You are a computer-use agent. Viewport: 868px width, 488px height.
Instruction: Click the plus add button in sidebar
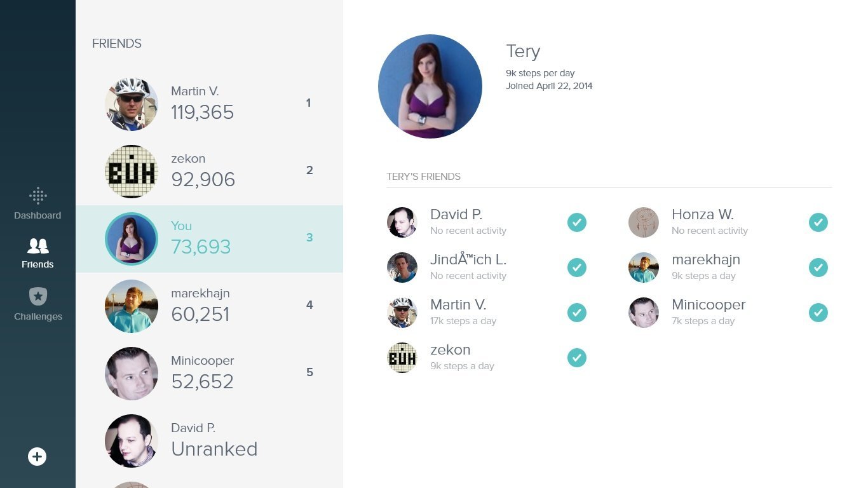coord(37,456)
